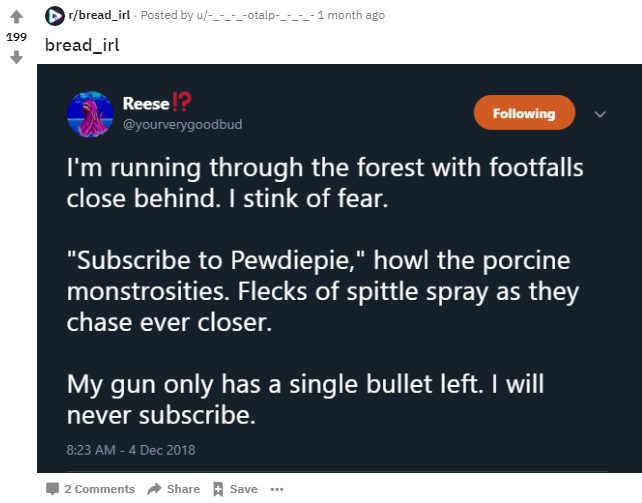
Task: Click the tweet date 4 Dec 2018
Action: tap(162, 450)
